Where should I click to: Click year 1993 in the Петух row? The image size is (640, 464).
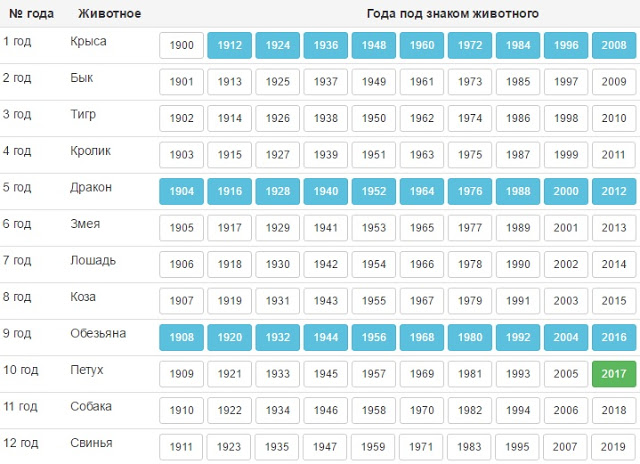518,374
